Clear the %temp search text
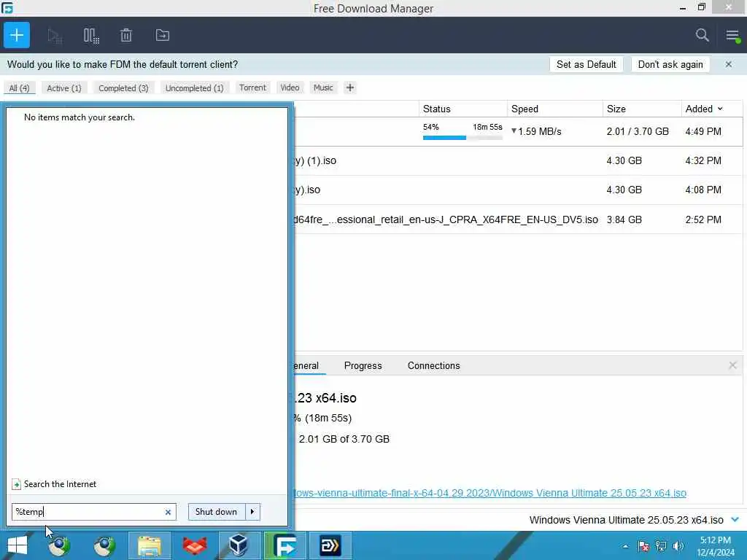Image resolution: width=747 pixels, height=560 pixels. [x=168, y=512]
